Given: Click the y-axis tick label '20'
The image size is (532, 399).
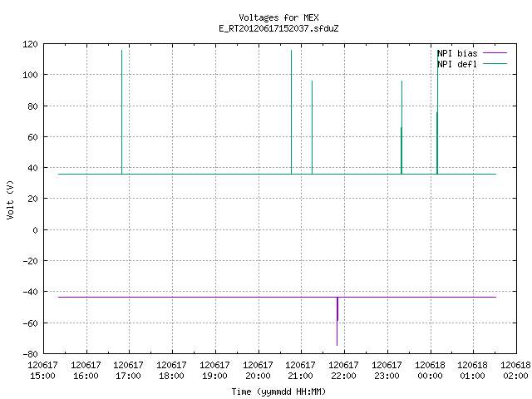Looking at the screenshot, I should coord(32,199).
